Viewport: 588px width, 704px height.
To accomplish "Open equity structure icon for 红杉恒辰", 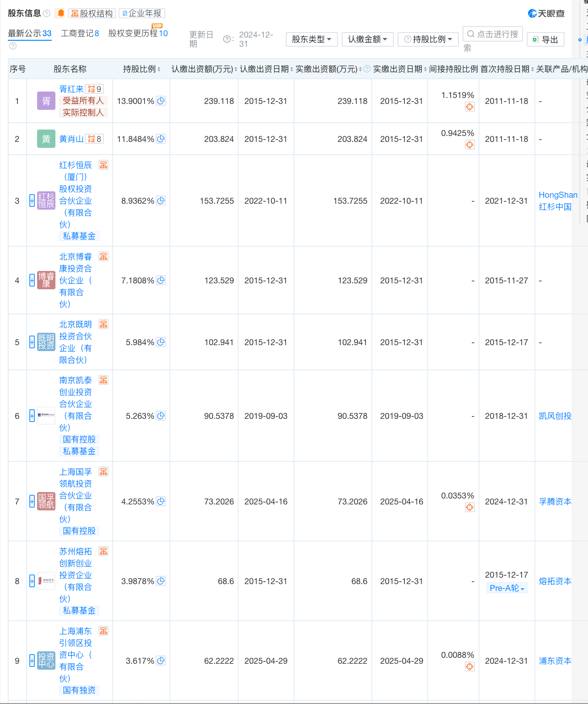I will pyautogui.click(x=103, y=165).
